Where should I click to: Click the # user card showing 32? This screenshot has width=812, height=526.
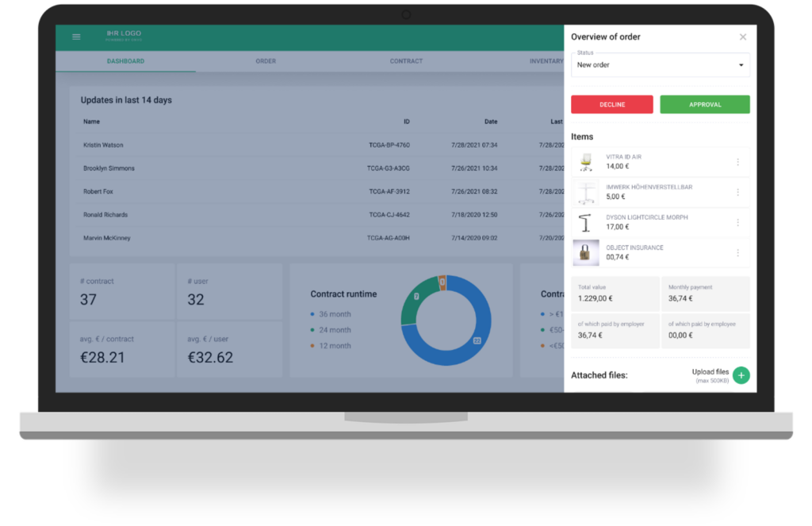point(230,292)
